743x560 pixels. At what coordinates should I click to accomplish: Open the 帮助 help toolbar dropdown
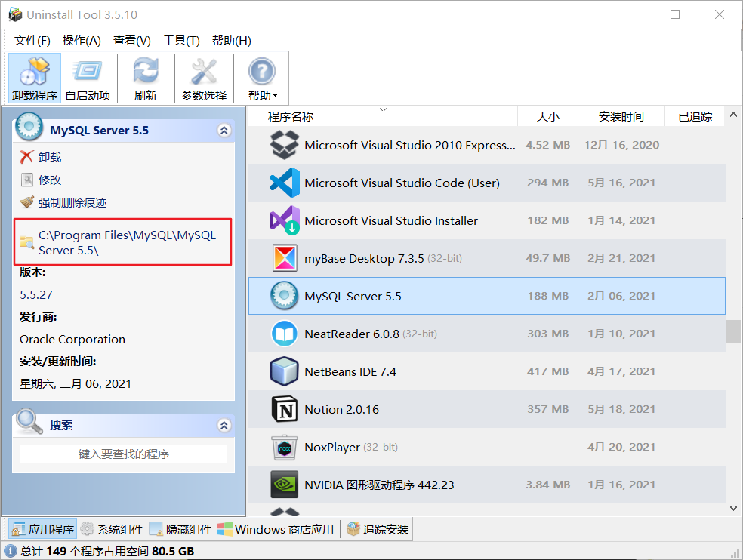pos(262,78)
